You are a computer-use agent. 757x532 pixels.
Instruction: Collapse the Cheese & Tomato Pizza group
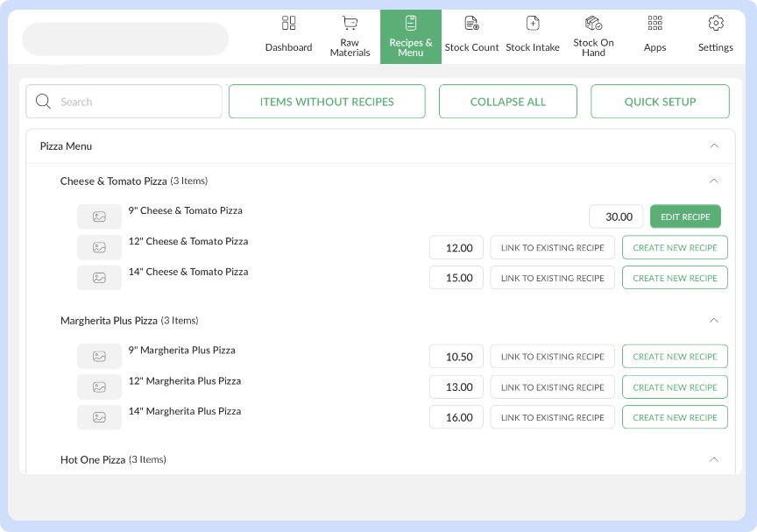coord(714,181)
